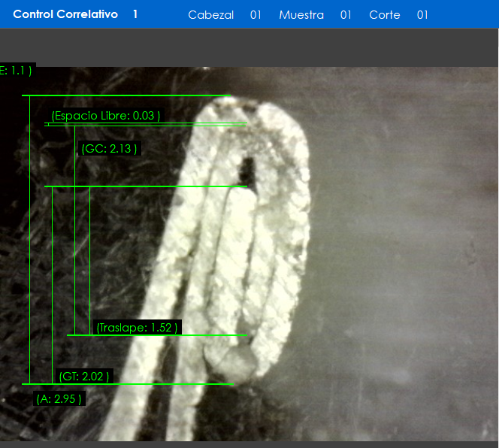Select the value 01 next to Muestra
The image size is (499, 448).
point(346,15)
